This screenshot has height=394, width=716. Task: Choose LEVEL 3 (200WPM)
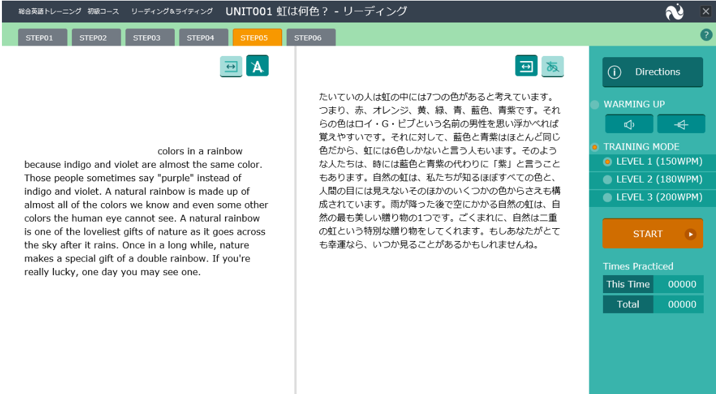653,197
